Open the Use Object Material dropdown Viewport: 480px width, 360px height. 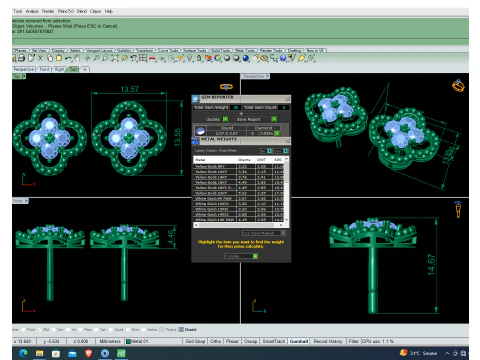(264, 233)
